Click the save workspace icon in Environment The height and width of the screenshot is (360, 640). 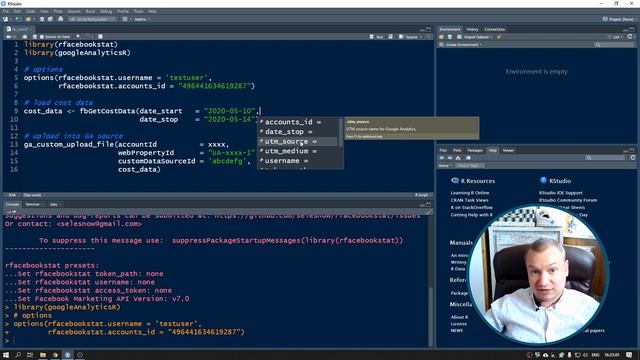point(450,37)
